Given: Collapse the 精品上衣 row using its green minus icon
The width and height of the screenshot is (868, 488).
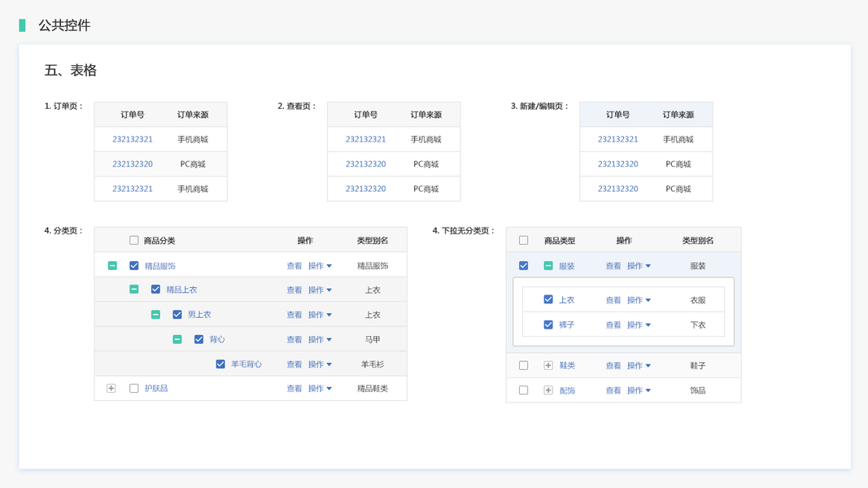Looking at the screenshot, I should coord(134,290).
